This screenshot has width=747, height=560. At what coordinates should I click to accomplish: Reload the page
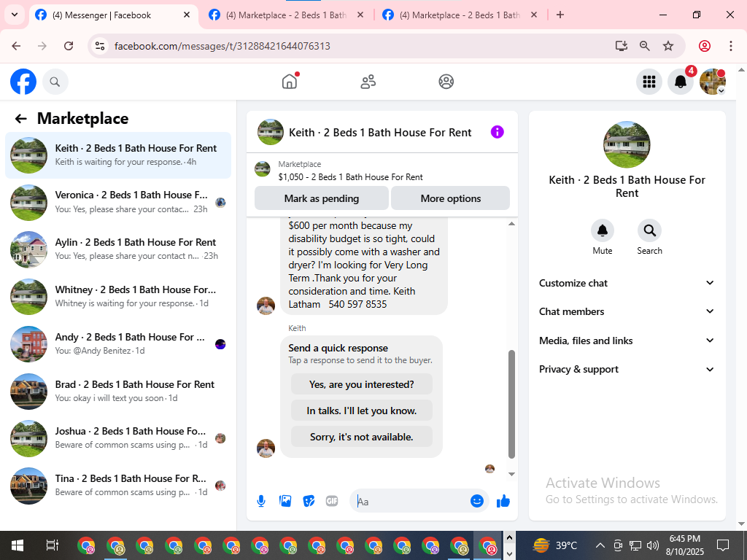click(69, 46)
